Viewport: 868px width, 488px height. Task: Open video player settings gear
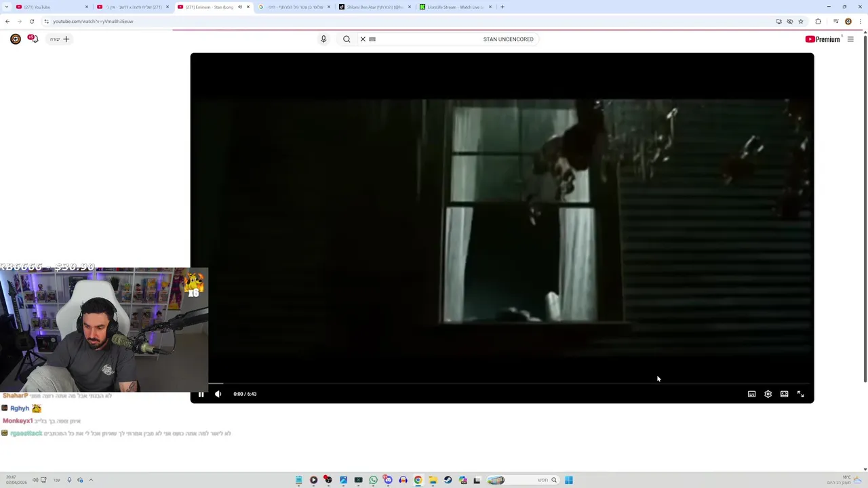point(768,394)
